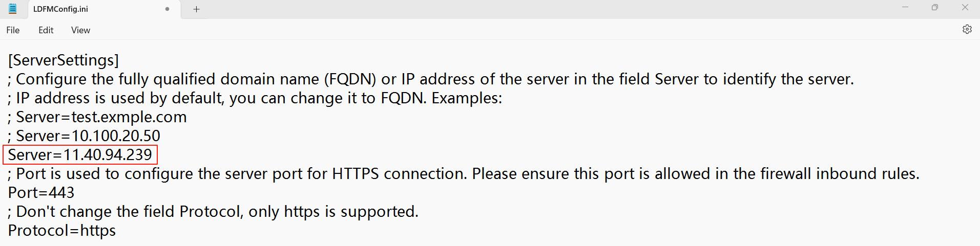Screen dimensions: 980x246
Task: Add a new tab with the plus icon
Action: pos(196,9)
